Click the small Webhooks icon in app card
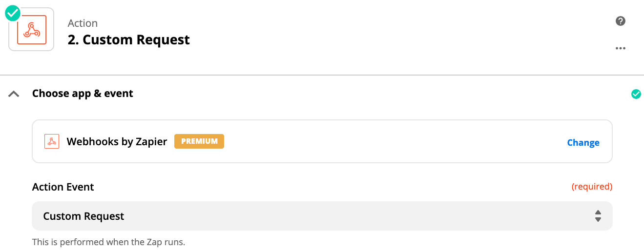Viewport: 644px width, 250px height. click(x=52, y=141)
